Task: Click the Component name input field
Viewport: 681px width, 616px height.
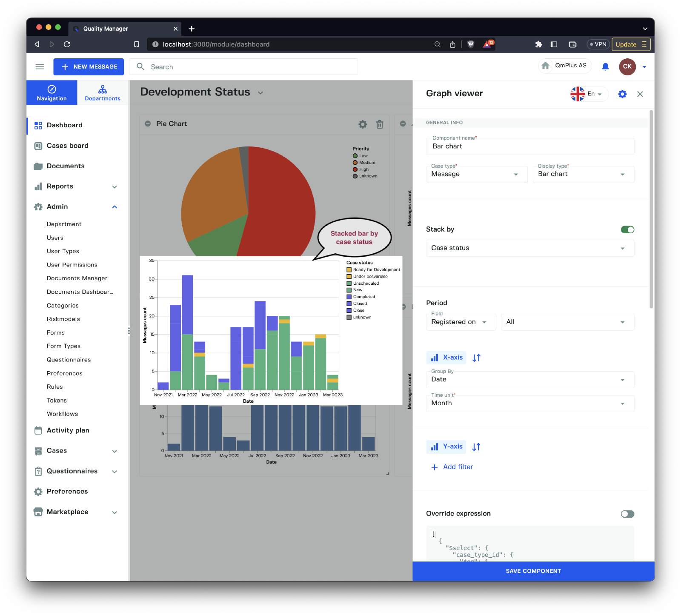Action: point(529,147)
